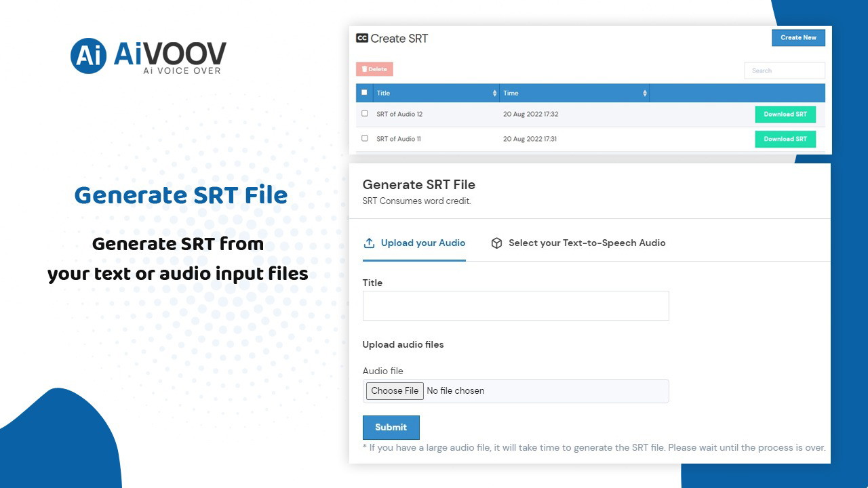Click the upload arrow icon on first tab

click(x=370, y=243)
